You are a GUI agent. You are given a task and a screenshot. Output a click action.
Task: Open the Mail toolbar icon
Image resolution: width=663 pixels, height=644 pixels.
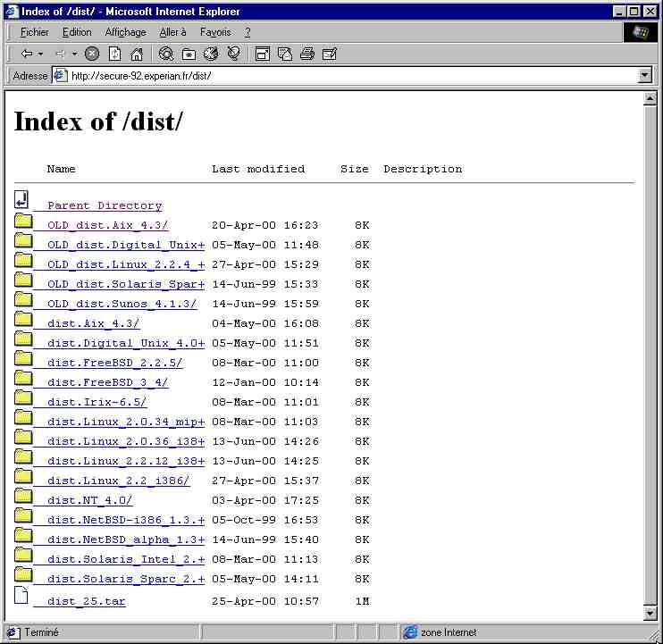pos(285,54)
